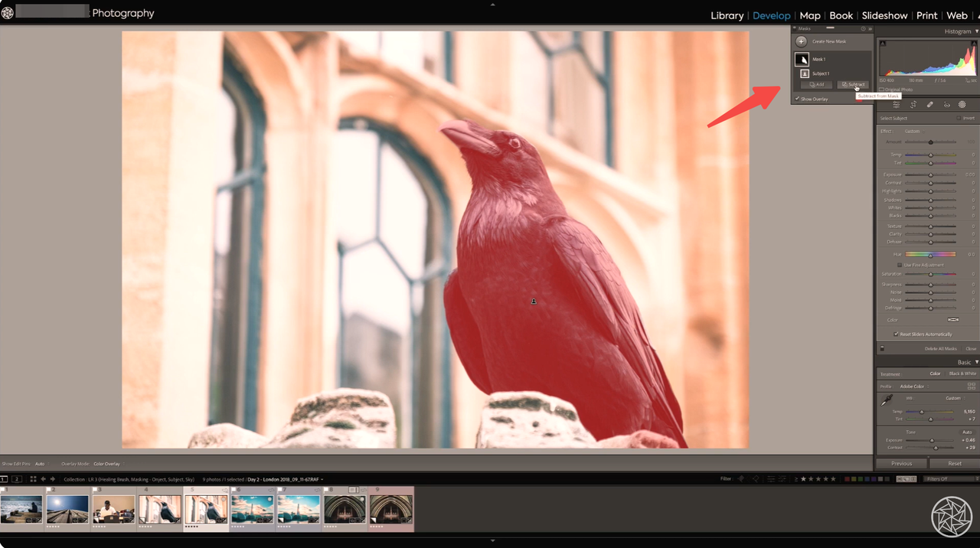Image resolution: width=980 pixels, height=548 pixels.
Task: Collapse the Masks panel with double arrow
Action: pyautogui.click(x=870, y=29)
